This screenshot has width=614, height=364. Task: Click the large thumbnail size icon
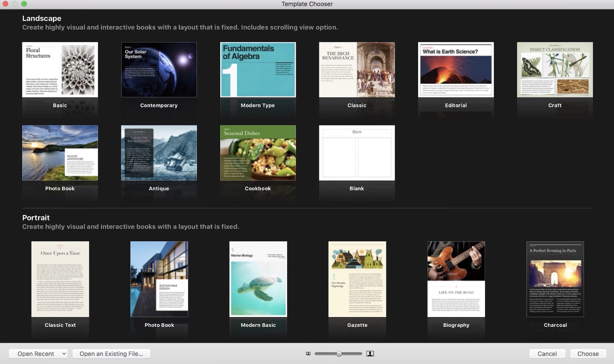[x=370, y=354]
